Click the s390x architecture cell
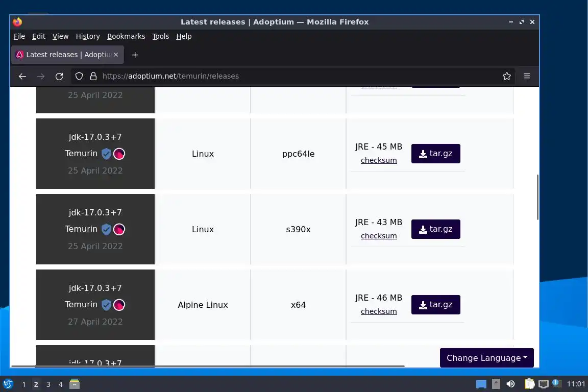Image resolution: width=588 pixels, height=392 pixels. [299, 229]
